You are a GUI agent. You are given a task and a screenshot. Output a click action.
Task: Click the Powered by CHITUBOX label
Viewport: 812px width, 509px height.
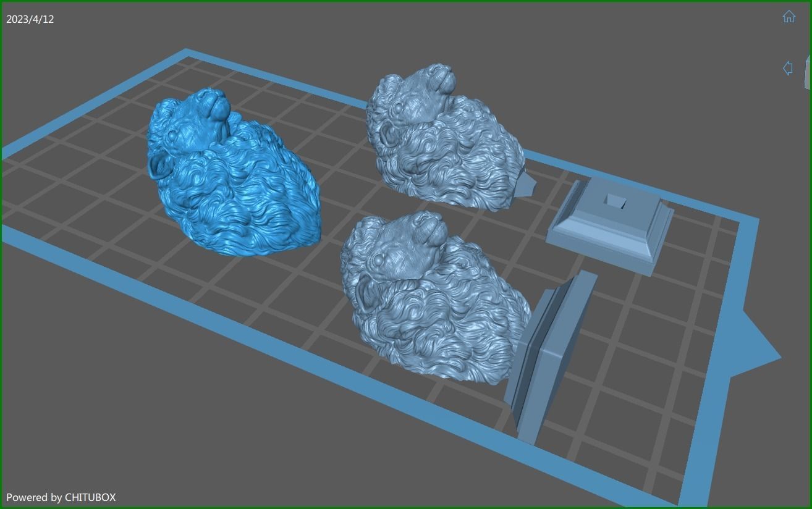coord(61,497)
